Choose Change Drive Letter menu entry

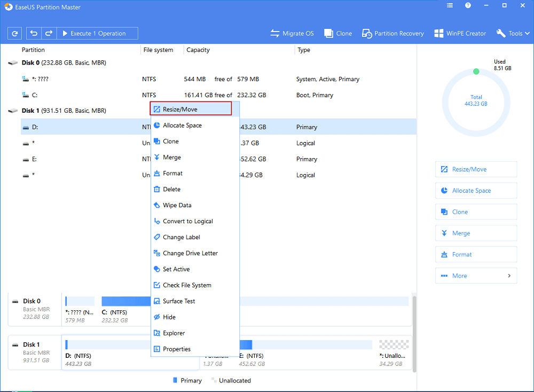[190, 253]
